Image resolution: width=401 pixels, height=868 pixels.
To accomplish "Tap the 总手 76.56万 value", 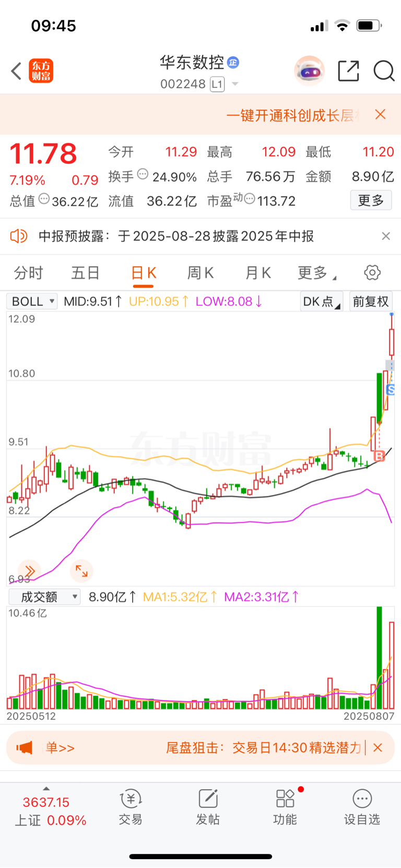I will pos(270,176).
